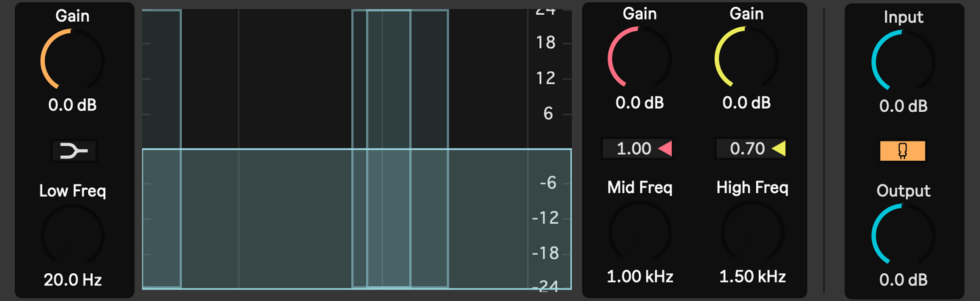The width and height of the screenshot is (980, 301).
Task: Select the mid band 1.00 value box
Action: point(634,148)
